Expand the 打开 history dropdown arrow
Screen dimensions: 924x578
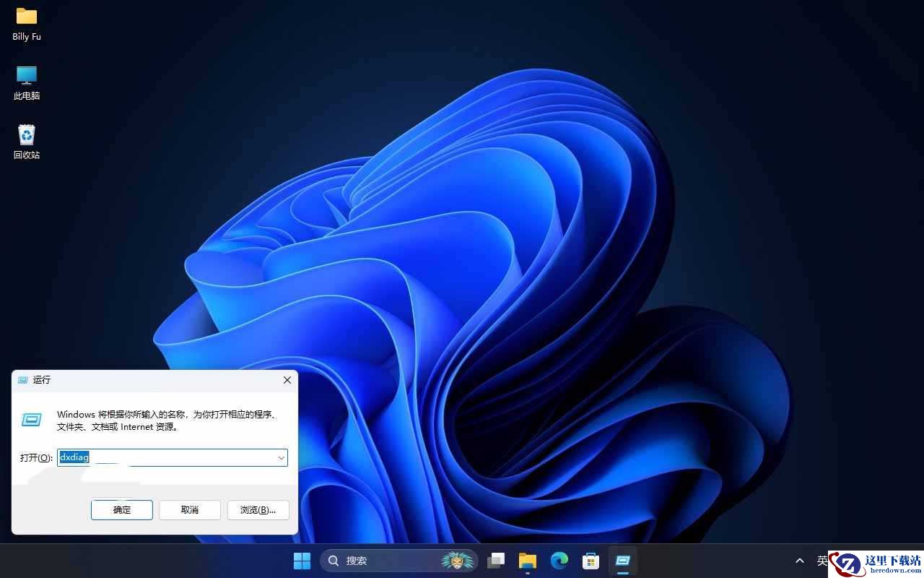click(281, 458)
